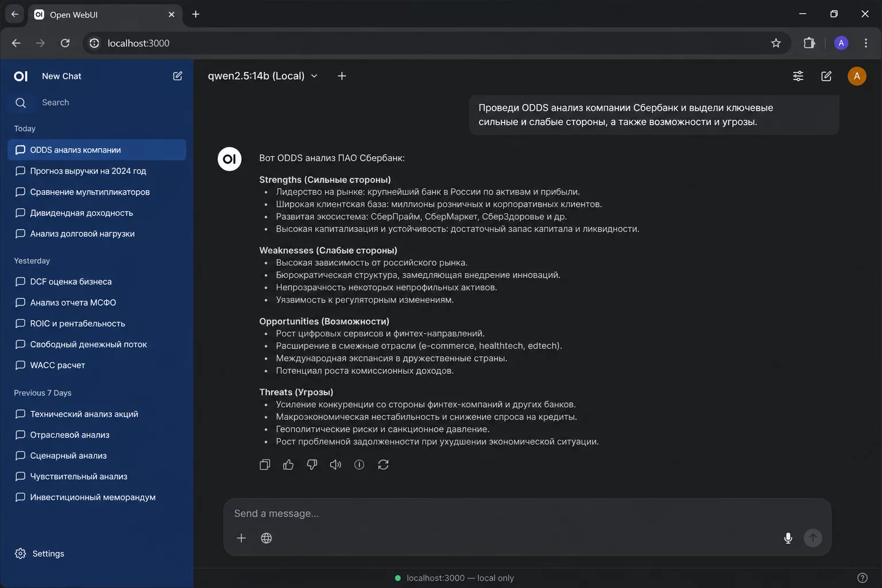Read the response aloud with speaker icon
This screenshot has width=882, height=588.
pyautogui.click(x=335, y=465)
